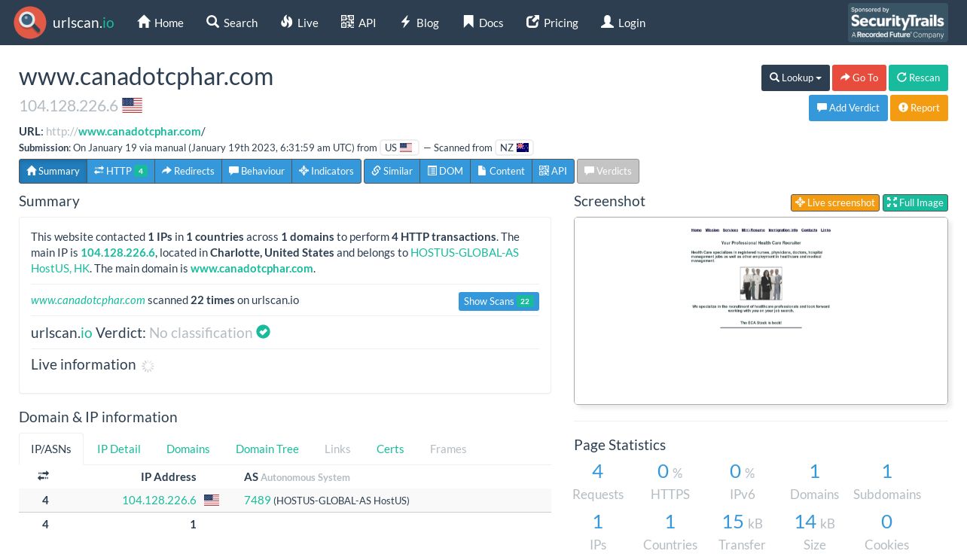
Task: Open the Login page
Action: 623,23
